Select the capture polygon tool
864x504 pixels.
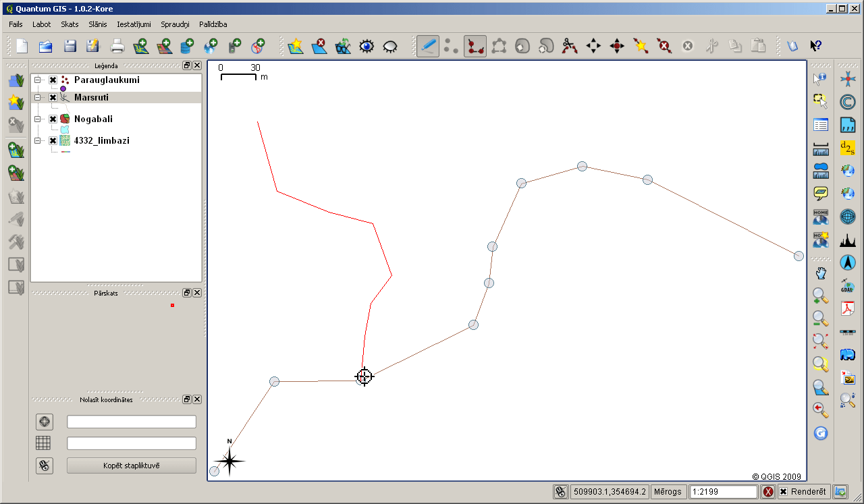pyautogui.click(x=499, y=46)
